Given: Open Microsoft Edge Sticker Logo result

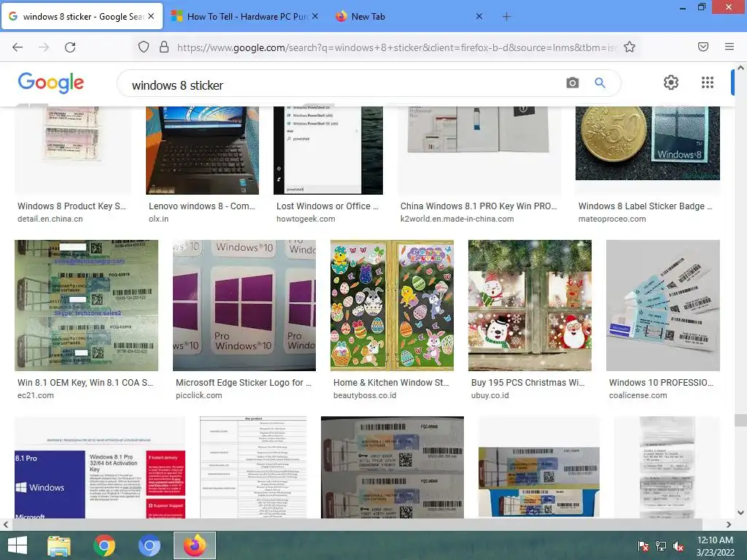Looking at the screenshot, I should (x=244, y=382).
